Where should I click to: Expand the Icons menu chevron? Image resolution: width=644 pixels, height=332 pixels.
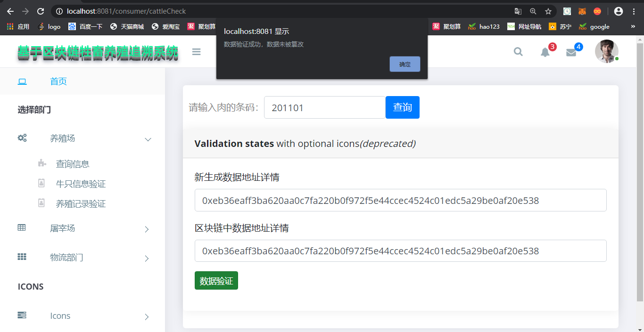pos(146,316)
